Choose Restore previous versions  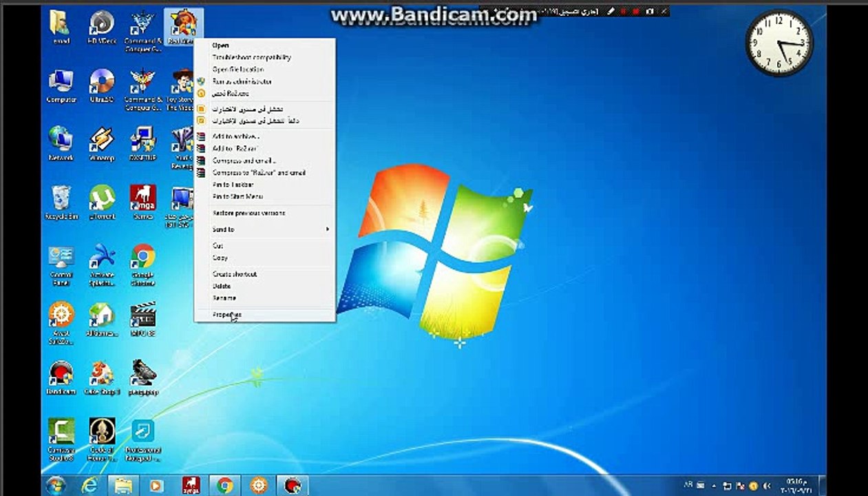(265, 213)
